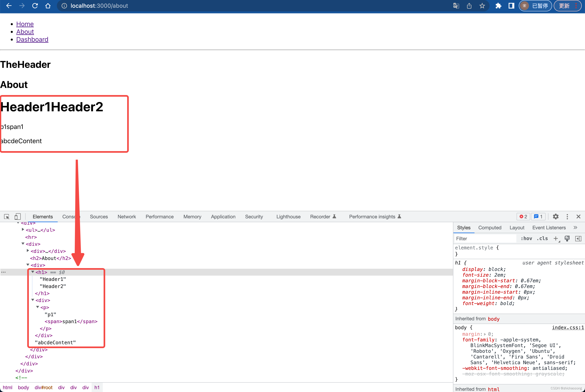Image resolution: width=585 pixels, height=392 pixels.
Task: Select body in the breadcrumb bar
Action: (24, 387)
